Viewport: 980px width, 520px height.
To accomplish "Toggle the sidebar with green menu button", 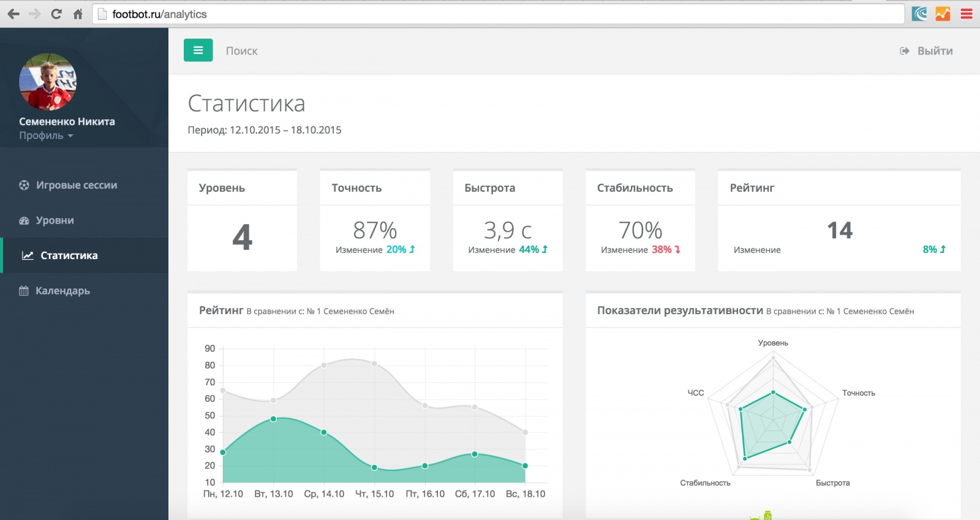I will click(x=198, y=50).
